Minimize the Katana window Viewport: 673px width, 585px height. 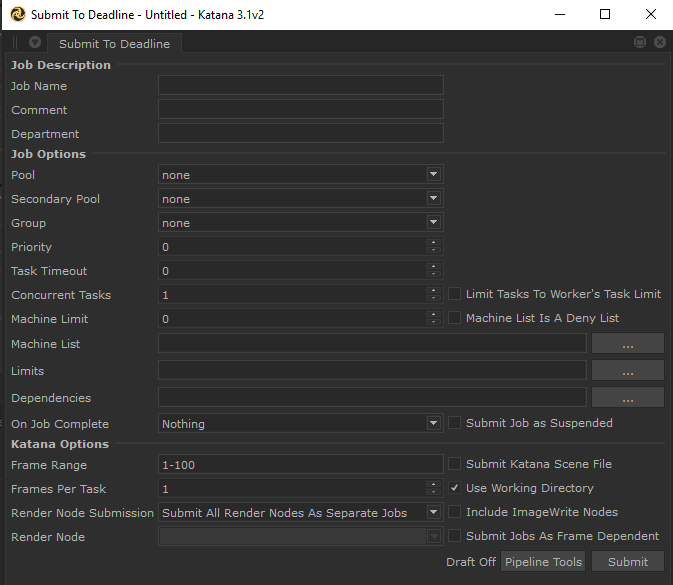pyautogui.click(x=560, y=15)
